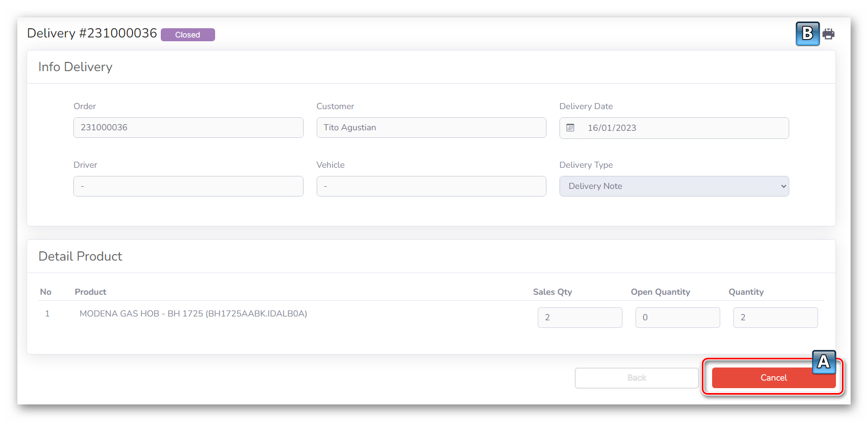The height and width of the screenshot is (437, 868).
Task: Click the Info Delivery section header
Action: click(76, 67)
